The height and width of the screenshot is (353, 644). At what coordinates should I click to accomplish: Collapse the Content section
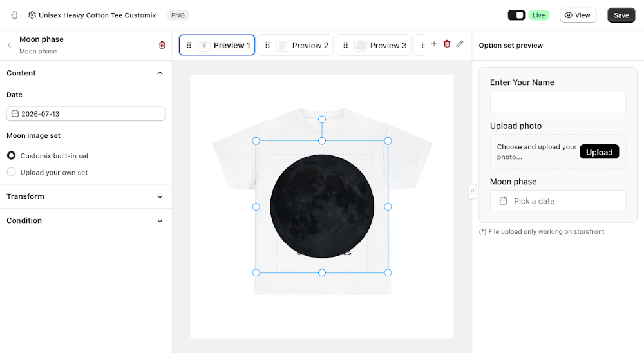[160, 73]
